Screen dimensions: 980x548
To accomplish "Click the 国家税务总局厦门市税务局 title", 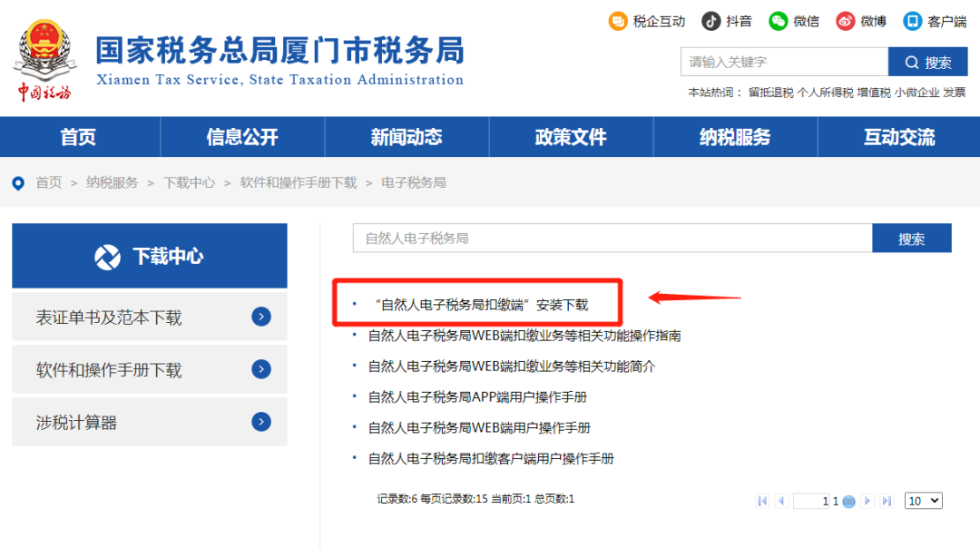I will 280,50.
